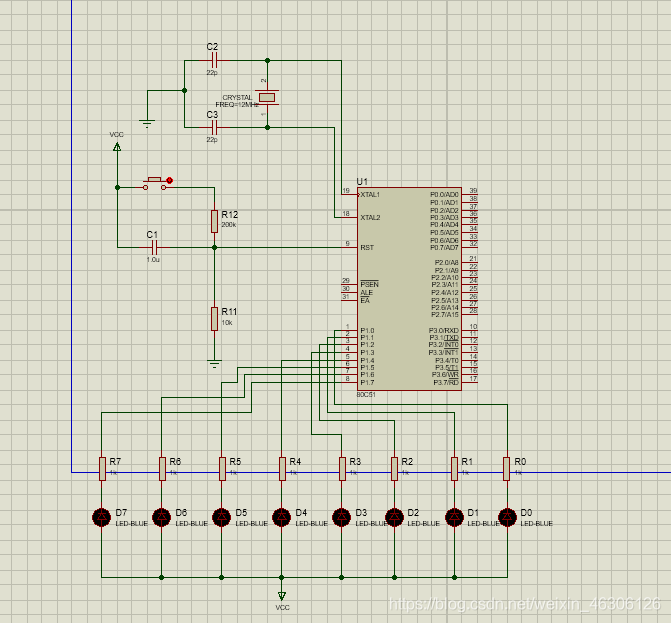
Task: Select resistor R4 symbol
Action: coord(282,469)
